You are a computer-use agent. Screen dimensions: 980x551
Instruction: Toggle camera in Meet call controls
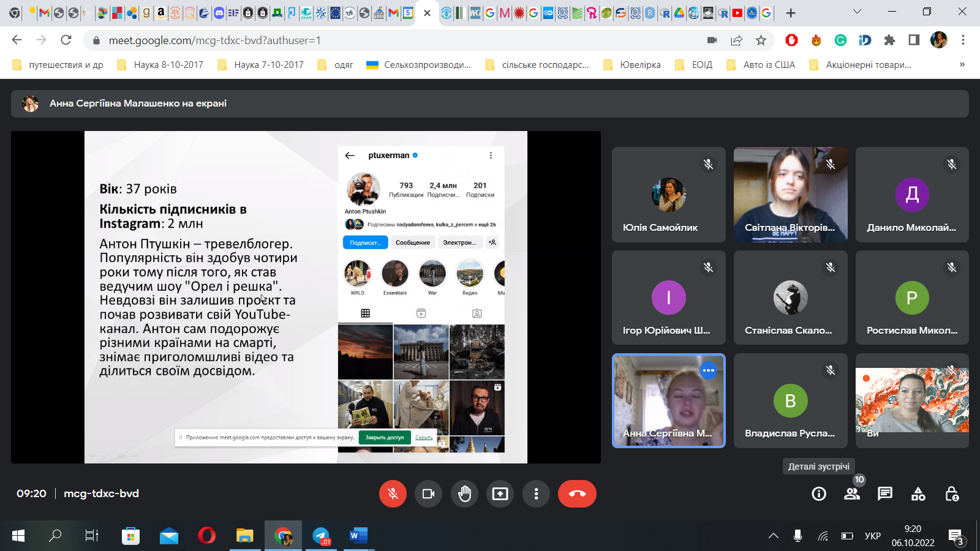tap(428, 493)
